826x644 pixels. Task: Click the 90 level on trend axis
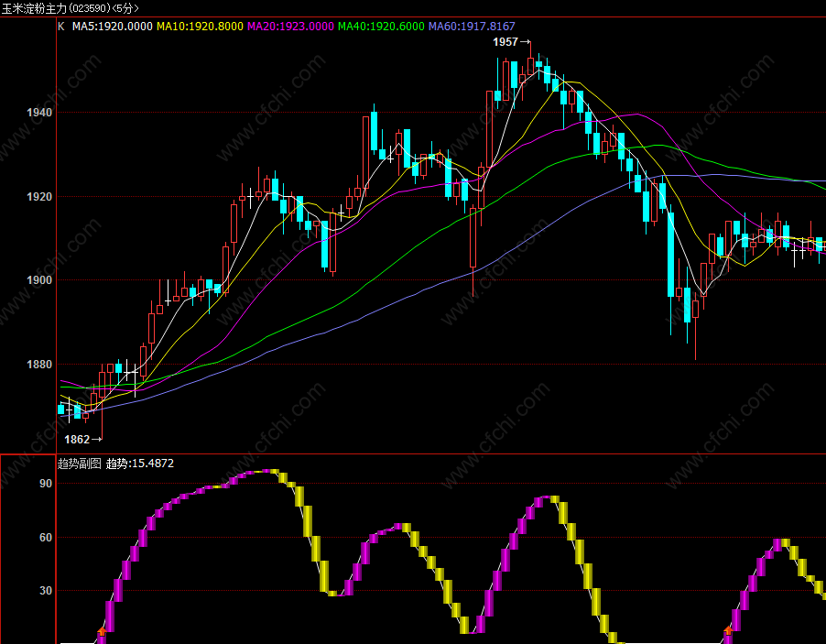46,484
